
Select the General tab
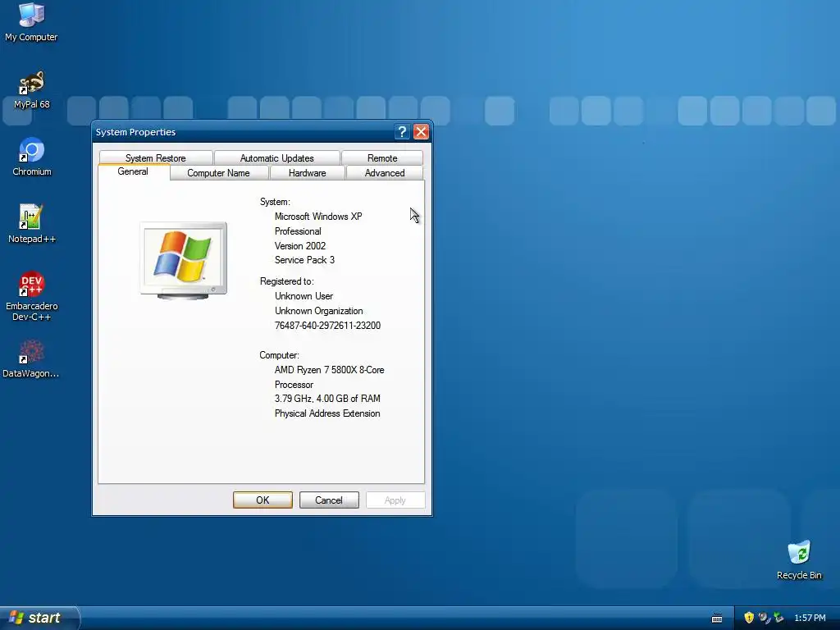133,171
